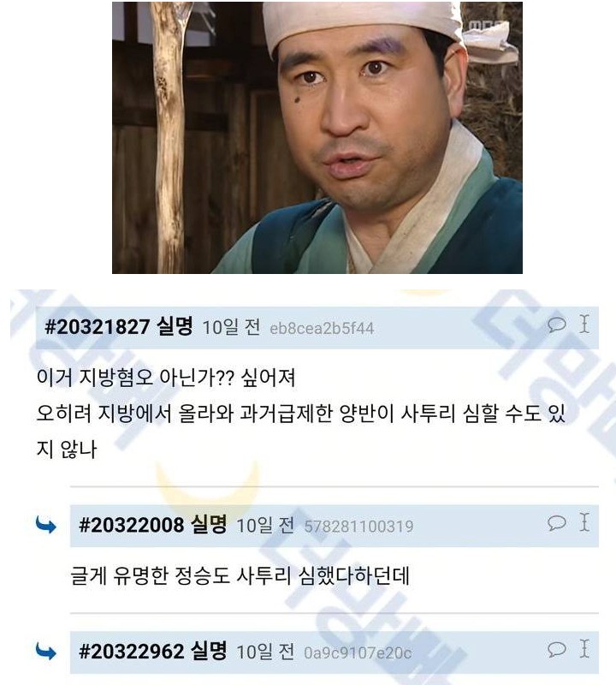Viewport: 616px width, 685px height.
Task: Select user hash 578281100319
Action: tap(358, 527)
